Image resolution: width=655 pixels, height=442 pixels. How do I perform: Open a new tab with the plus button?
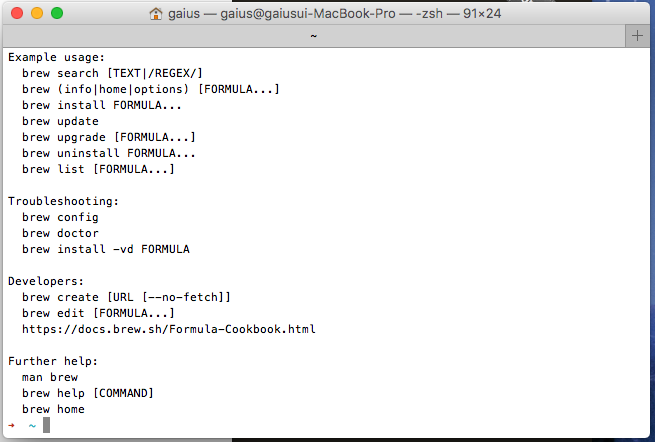point(638,35)
